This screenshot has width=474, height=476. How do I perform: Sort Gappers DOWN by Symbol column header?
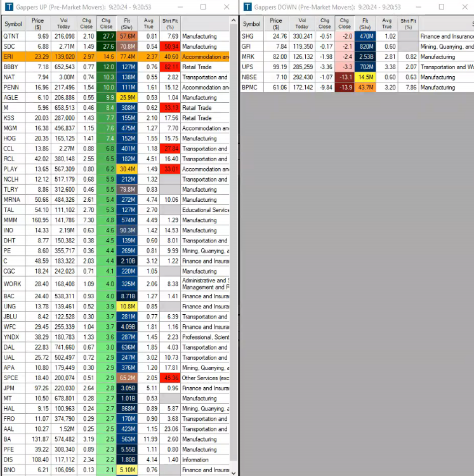[251, 23]
